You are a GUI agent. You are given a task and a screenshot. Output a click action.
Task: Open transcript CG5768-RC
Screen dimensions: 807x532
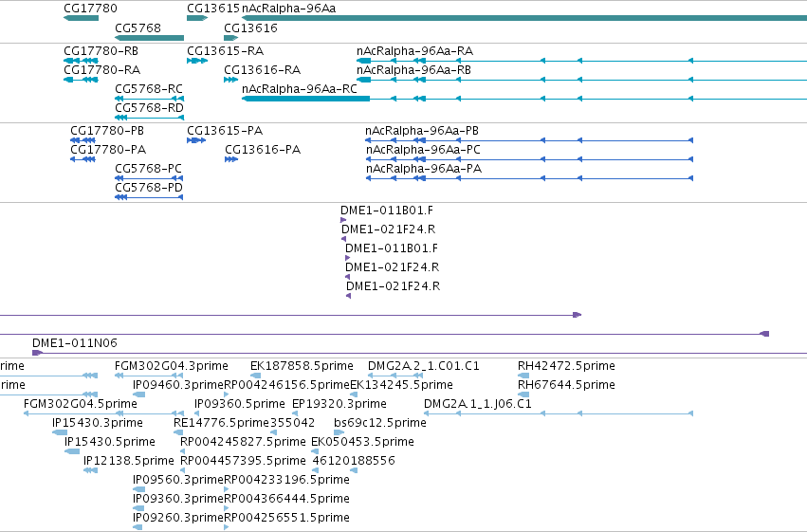pos(149,89)
